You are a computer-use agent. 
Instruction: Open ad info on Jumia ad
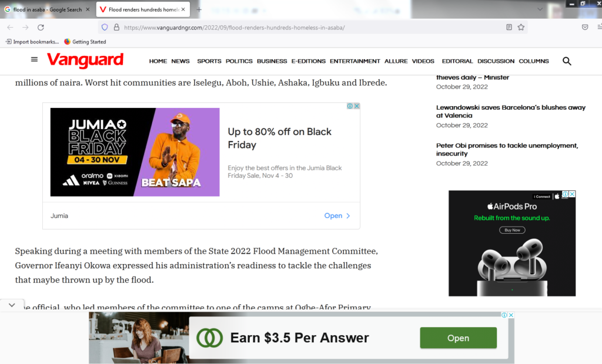350,106
